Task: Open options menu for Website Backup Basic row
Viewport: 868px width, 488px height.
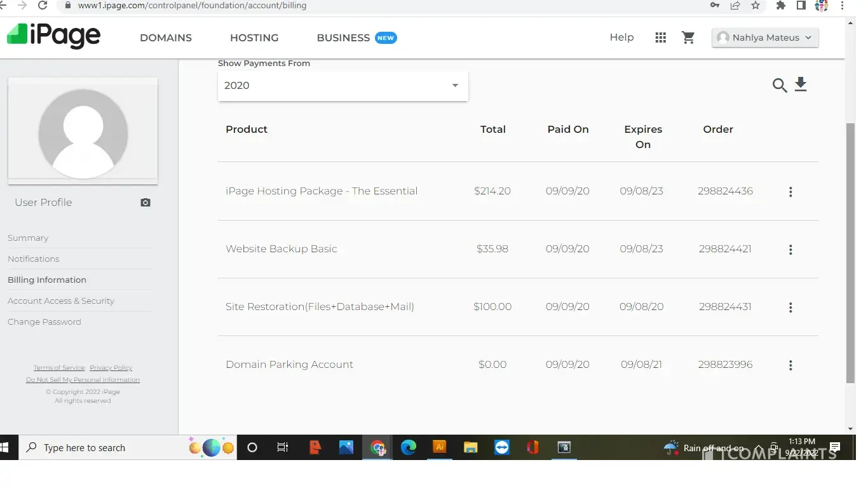Action: coord(790,250)
